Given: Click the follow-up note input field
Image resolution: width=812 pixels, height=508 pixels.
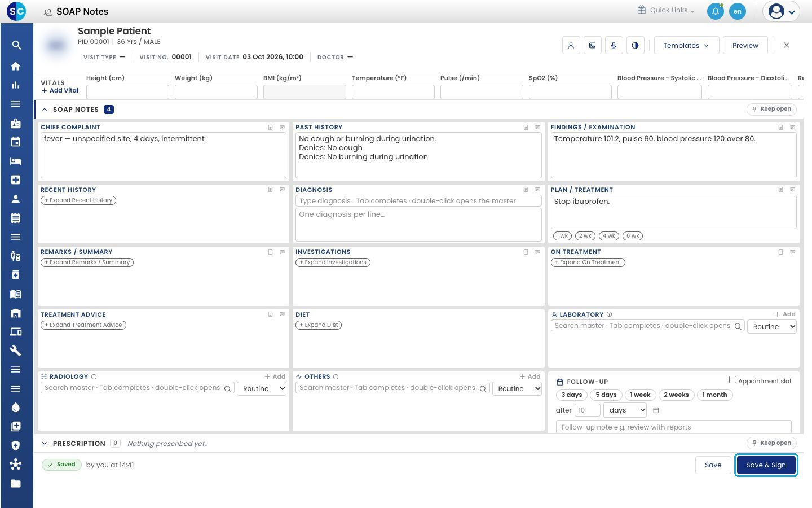Looking at the screenshot, I should point(673,427).
